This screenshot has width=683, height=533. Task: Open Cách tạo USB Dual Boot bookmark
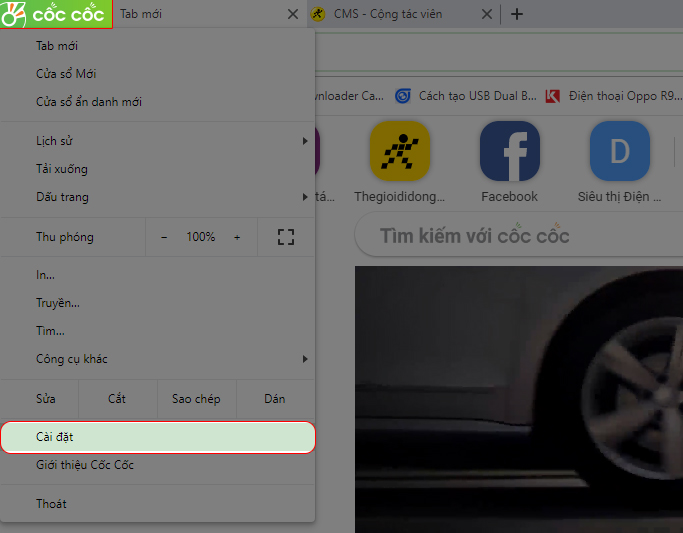(466, 96)
